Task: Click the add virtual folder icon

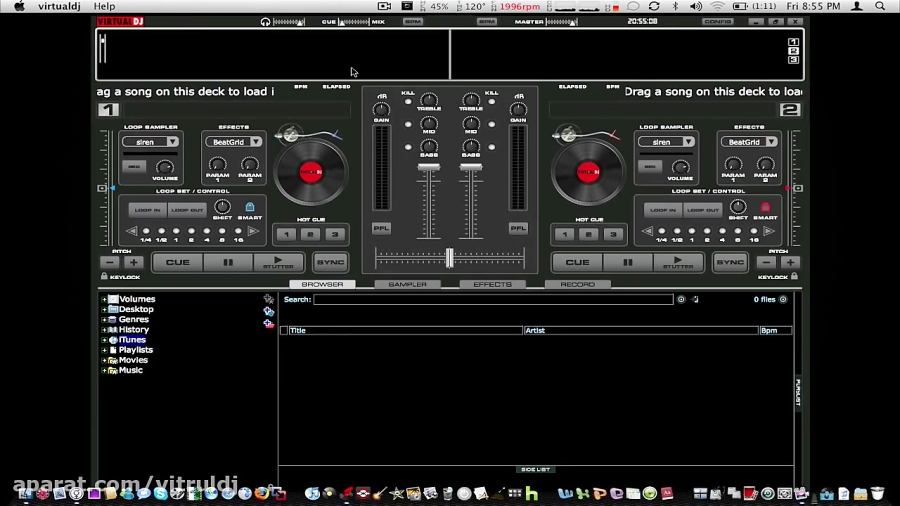Action: tap(268, 312)
